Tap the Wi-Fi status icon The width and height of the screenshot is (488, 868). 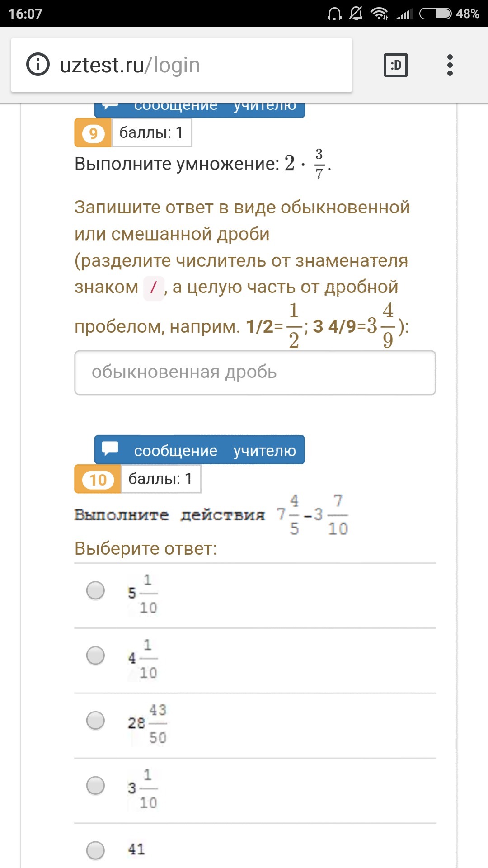click(379, 14)
